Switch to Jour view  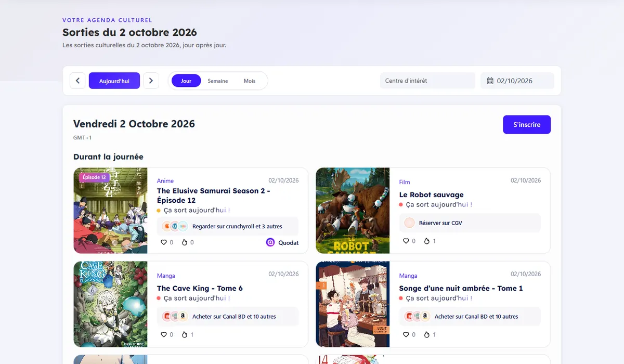(186, 81)
